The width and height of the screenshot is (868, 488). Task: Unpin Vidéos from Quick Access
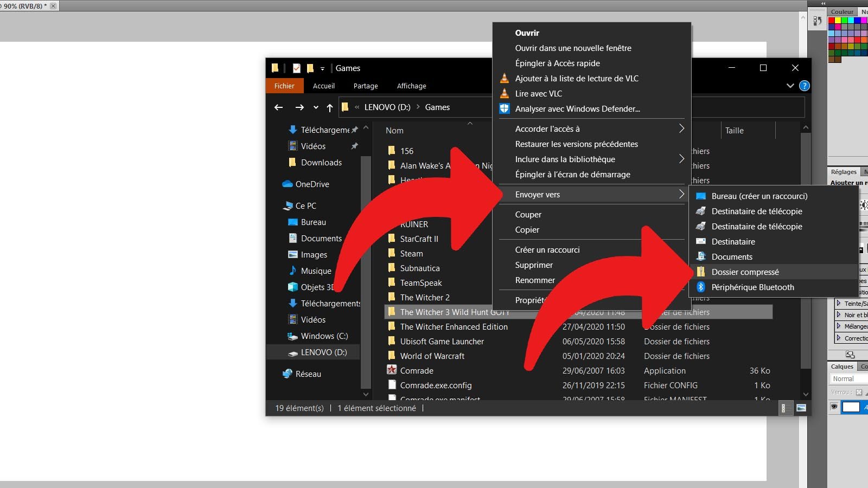tap(355, 146)
